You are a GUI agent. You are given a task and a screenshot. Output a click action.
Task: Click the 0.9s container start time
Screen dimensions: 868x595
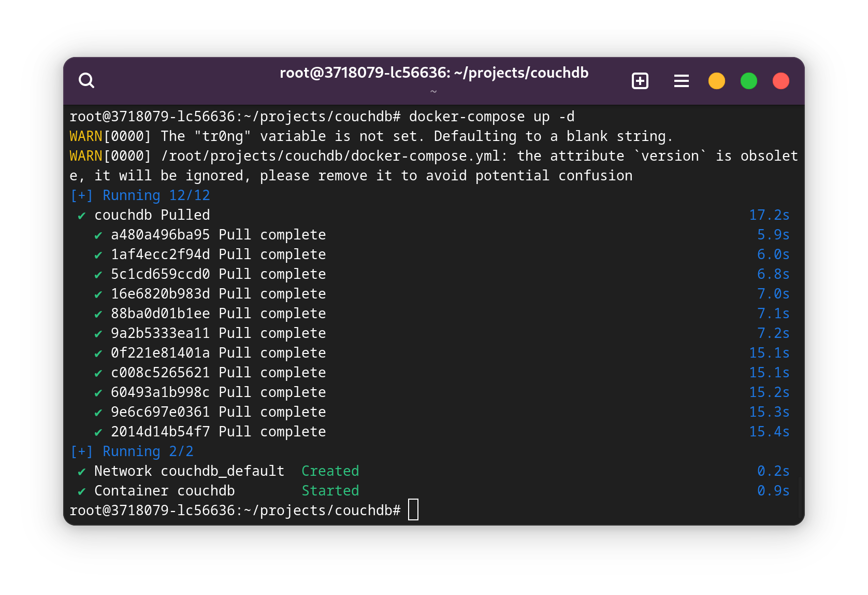773,491
